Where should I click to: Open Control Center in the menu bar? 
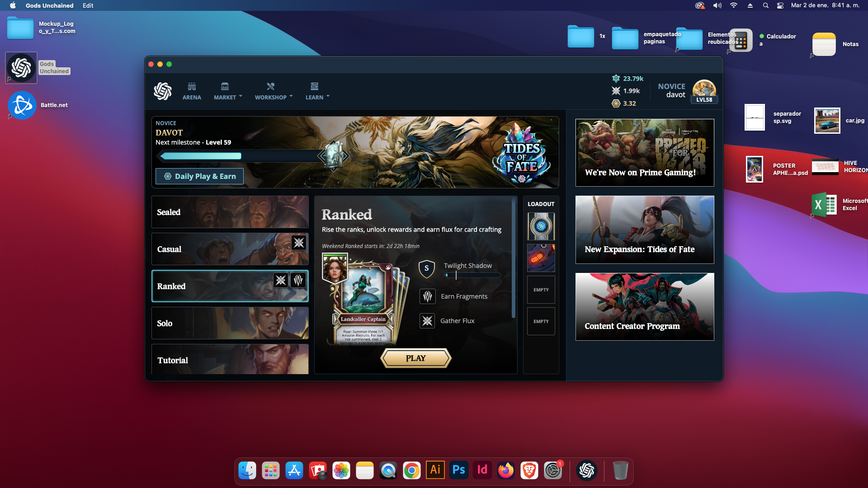tap(780, 5)
